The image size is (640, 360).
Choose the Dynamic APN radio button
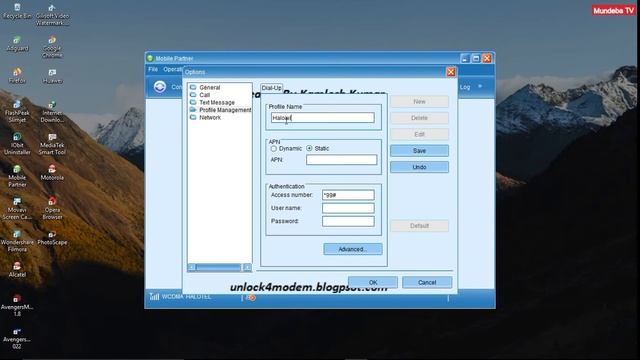click(273, 149)
